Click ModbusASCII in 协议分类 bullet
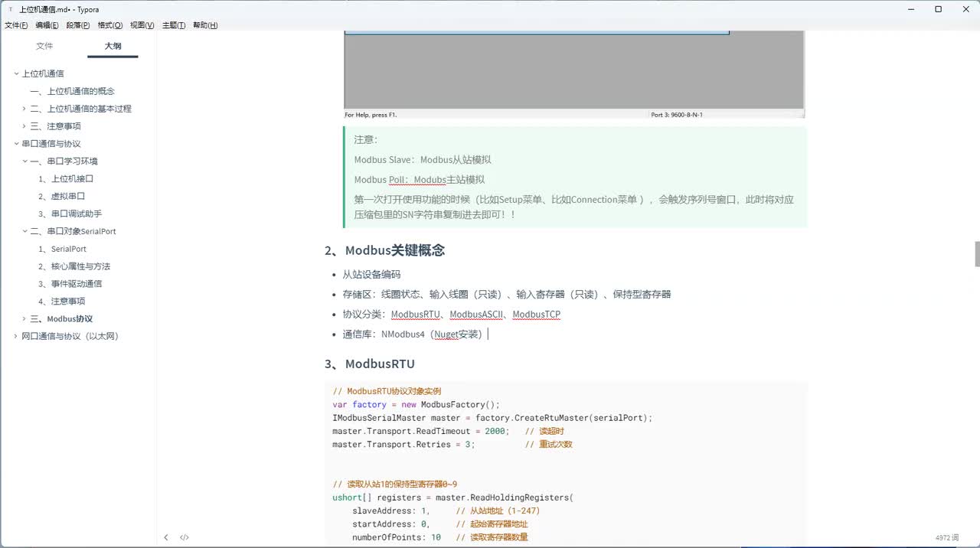This screenshot has height=548, width=980. click(476, 315)
